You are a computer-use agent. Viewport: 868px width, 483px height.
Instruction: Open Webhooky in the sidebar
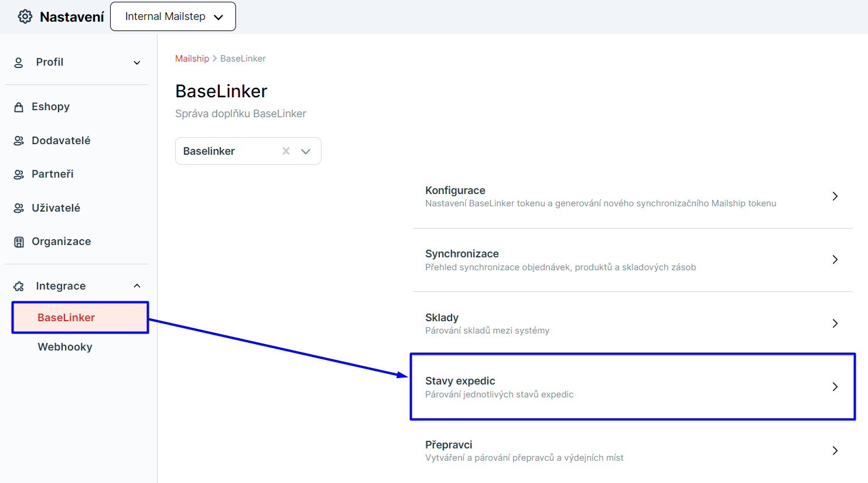[65, 347]
